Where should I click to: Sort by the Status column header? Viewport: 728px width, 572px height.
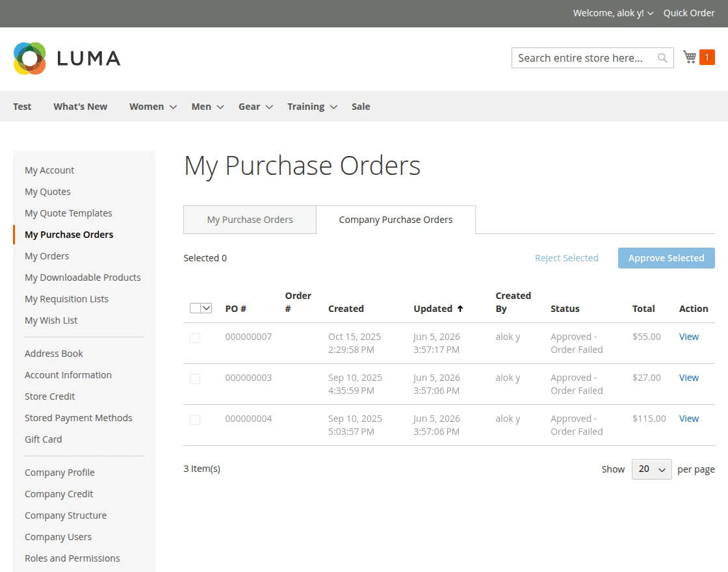[565, 309]
